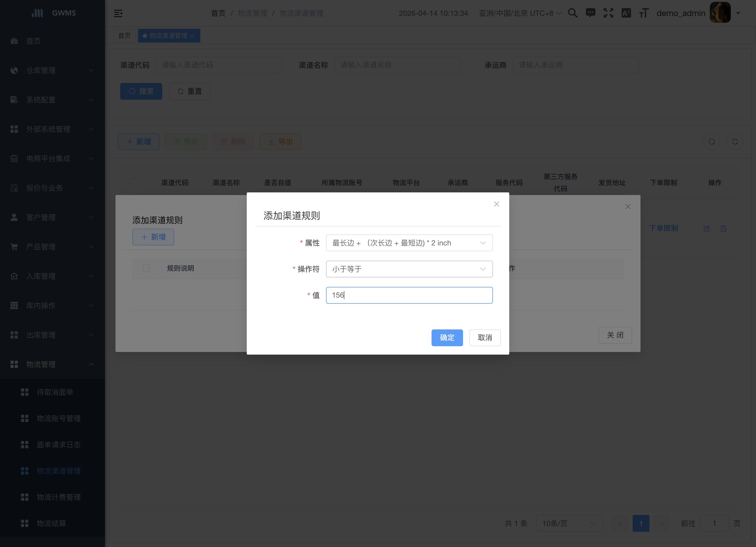Expand the 产品管理 sidebar menu

point(52,247)
